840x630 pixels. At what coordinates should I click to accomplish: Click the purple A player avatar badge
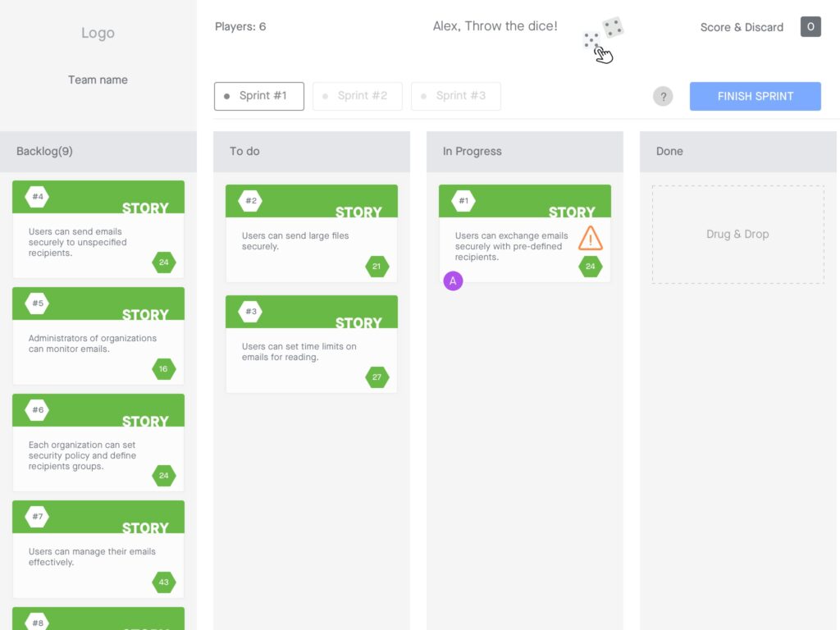point(453,281)
